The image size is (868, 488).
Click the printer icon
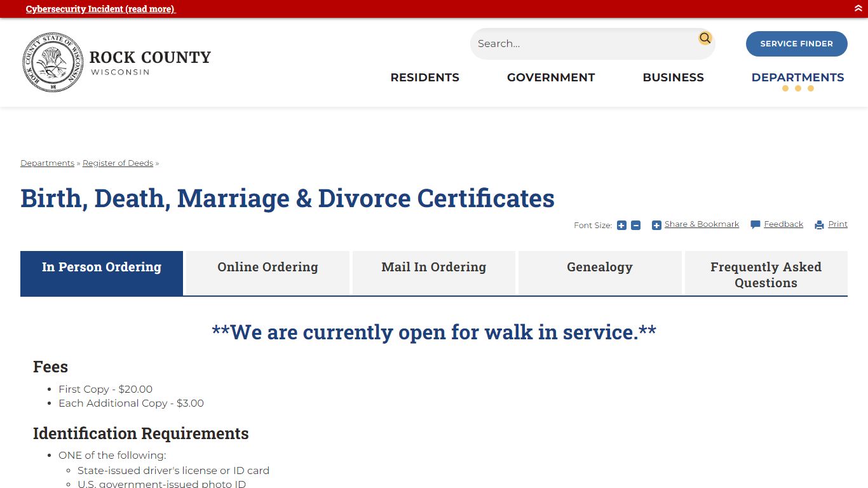pyautogui.click(x=820, y=225)
